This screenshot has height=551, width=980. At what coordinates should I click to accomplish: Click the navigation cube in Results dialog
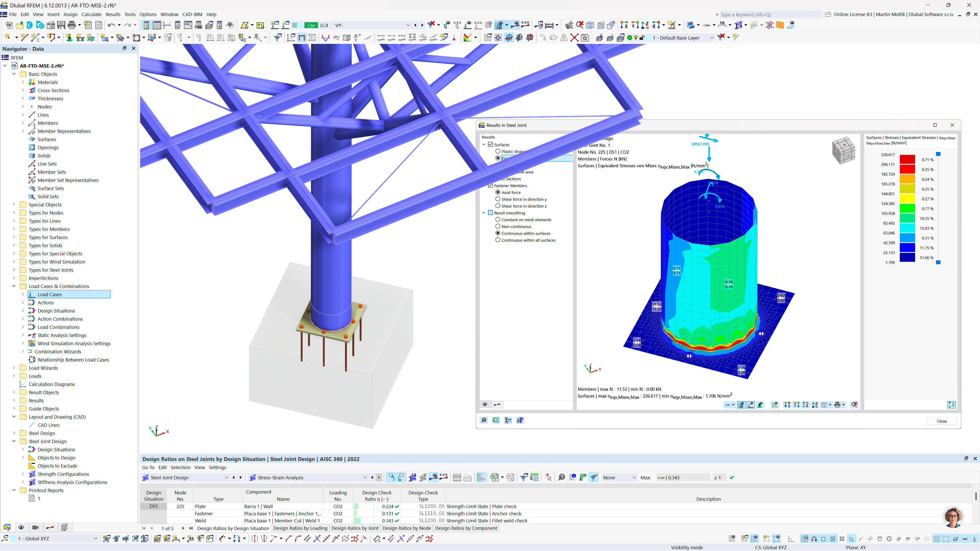pyautogui.click(x=843, y=151)
